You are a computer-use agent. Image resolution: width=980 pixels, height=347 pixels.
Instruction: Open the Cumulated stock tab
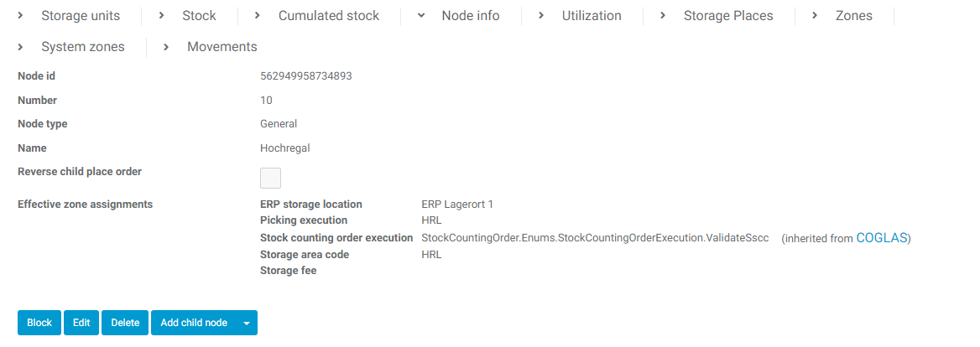coord(328,16)
